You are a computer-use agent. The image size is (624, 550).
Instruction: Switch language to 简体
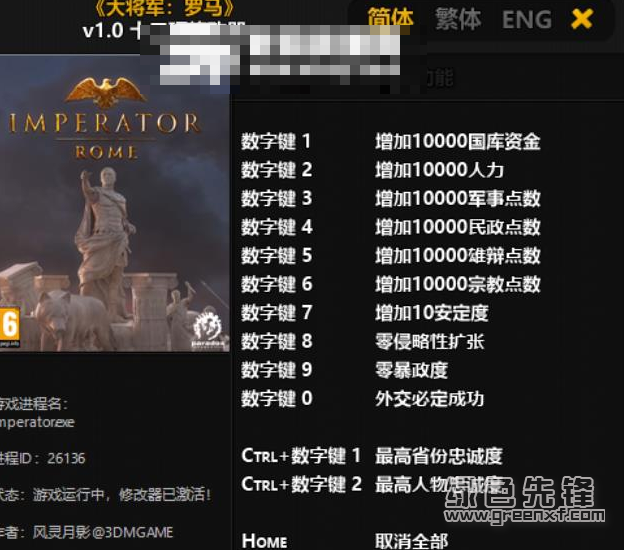click(x=390, y=18)
